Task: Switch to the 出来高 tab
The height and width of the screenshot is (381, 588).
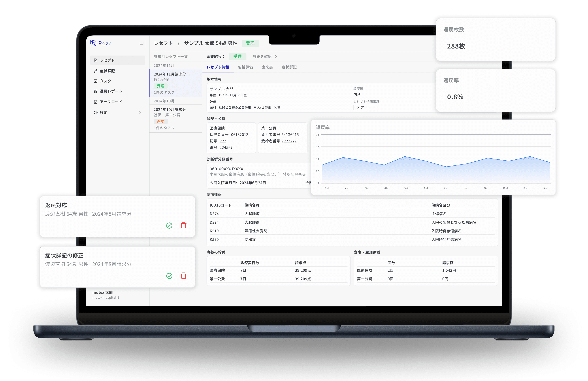Action: (267, 67)
